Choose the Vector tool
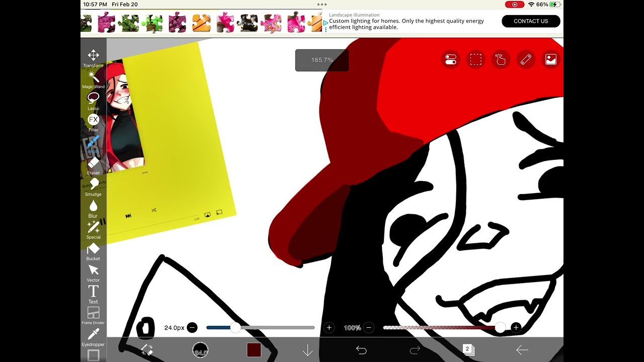Image resolution: width=644 pixels, height=362 pixels. (x=93, y=273)
